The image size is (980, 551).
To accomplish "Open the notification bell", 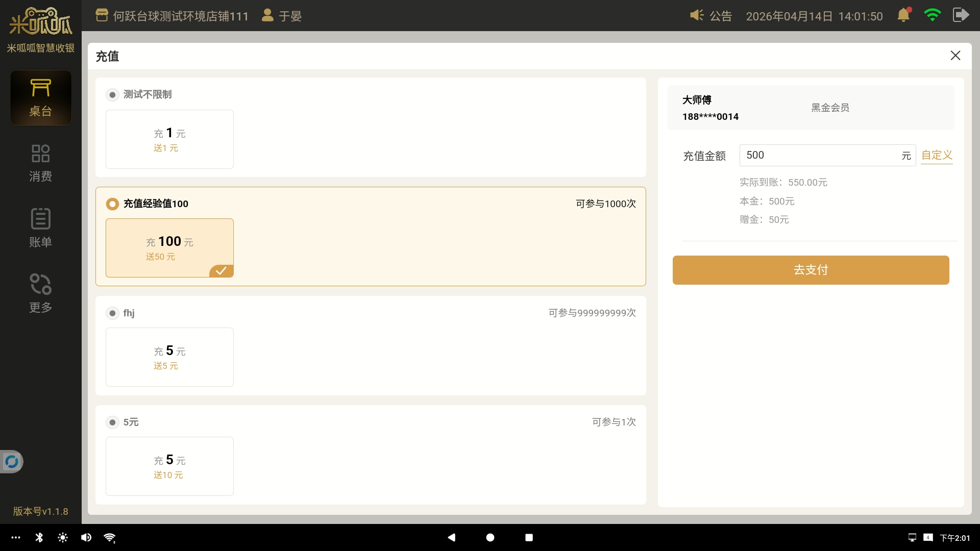I will coord(903,15).
